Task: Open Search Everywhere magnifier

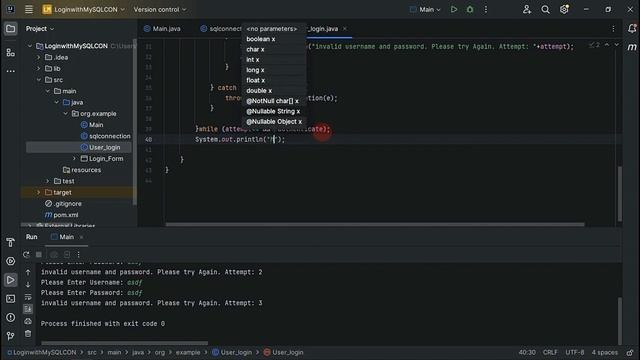Action: pos(545,9)
